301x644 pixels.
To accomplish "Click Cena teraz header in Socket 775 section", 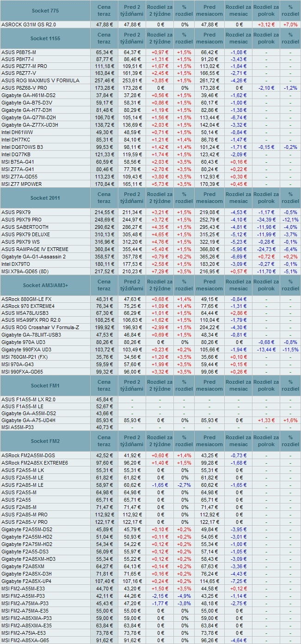I will [x=104, y=10].
